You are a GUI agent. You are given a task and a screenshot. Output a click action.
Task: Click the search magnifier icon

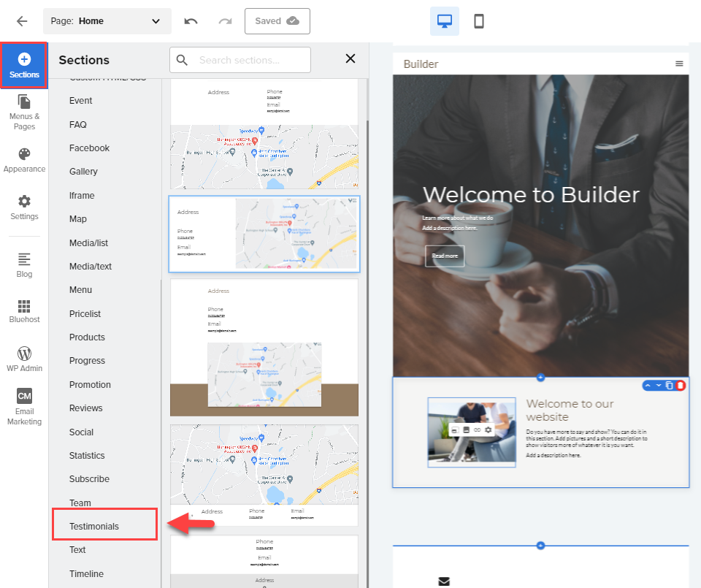182,60
